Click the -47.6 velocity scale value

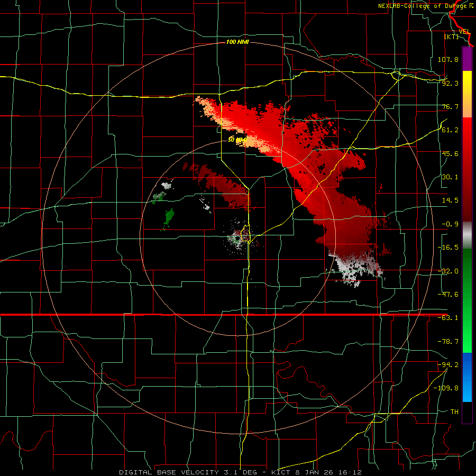pos(448,294)
